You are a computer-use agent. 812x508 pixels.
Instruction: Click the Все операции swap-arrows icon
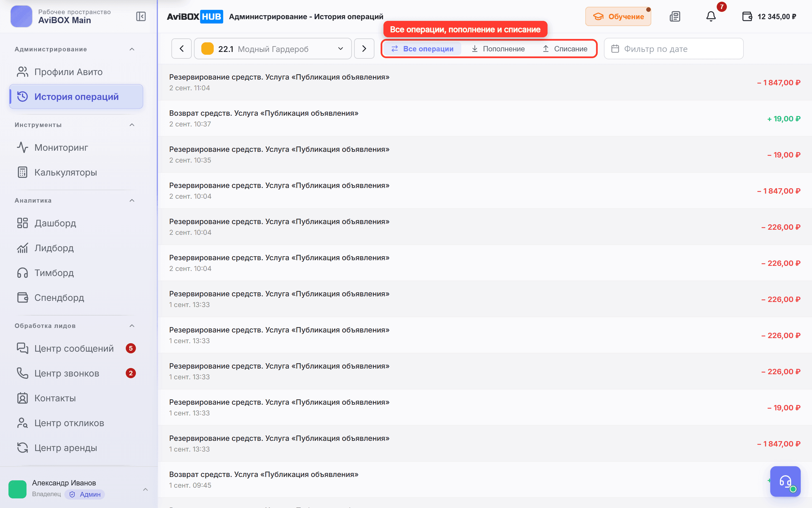tap(395, 49)
